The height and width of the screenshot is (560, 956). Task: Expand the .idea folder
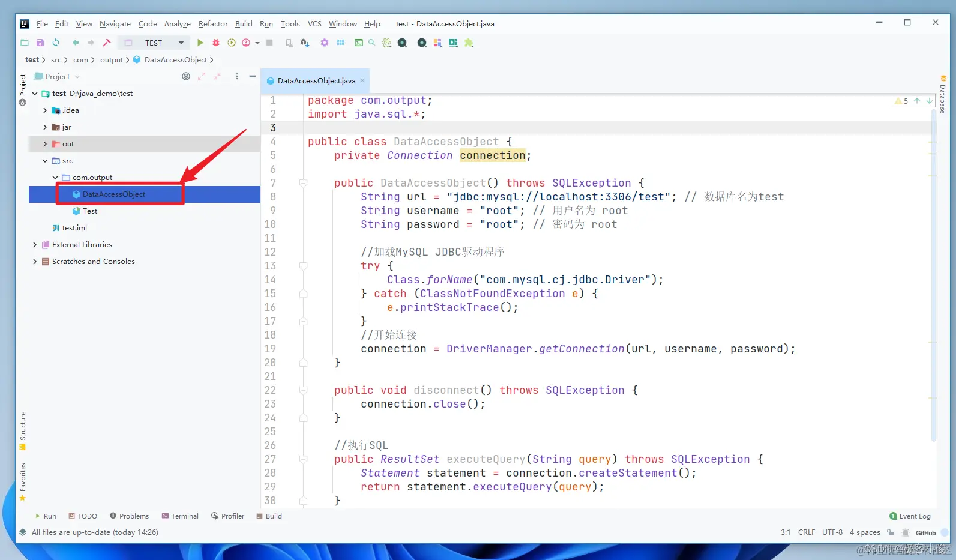[x=45, y=110]
